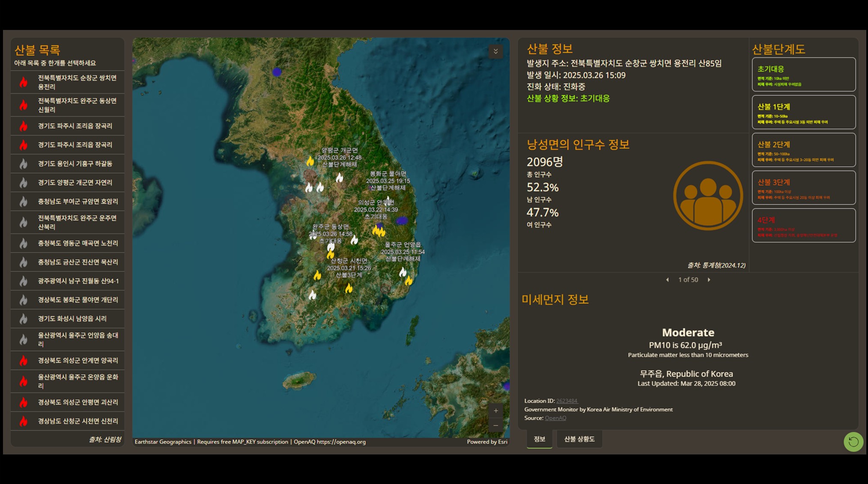Select 경기도 화성시 남양읍 시리 in list
Screen dimensions: 868x484
coord(68,318)
